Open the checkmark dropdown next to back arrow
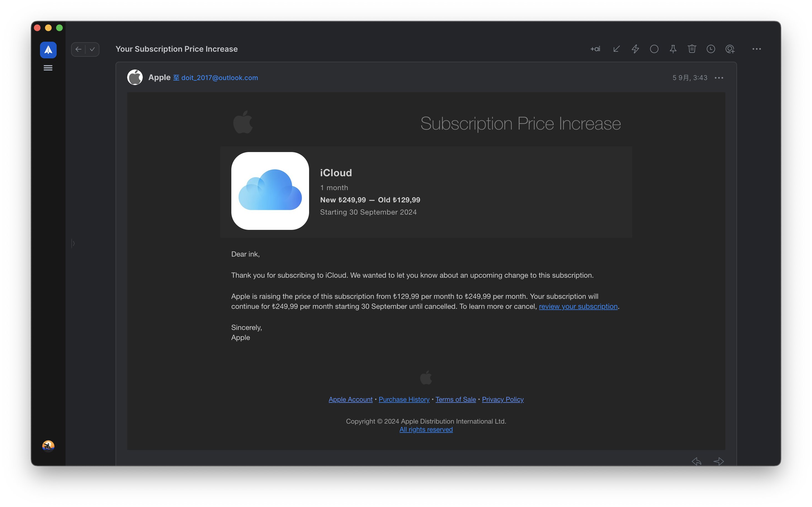The image size is (812, 507). (x=92, y=49)
